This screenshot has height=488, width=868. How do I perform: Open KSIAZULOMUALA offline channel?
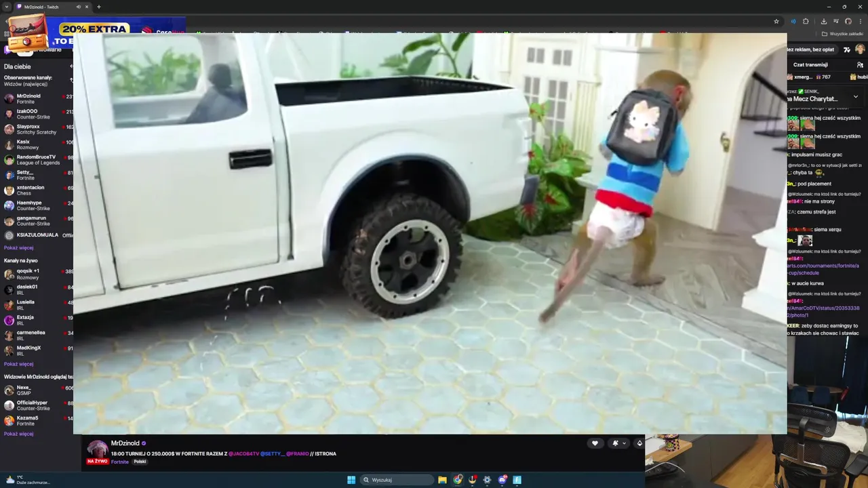(37, 235)
